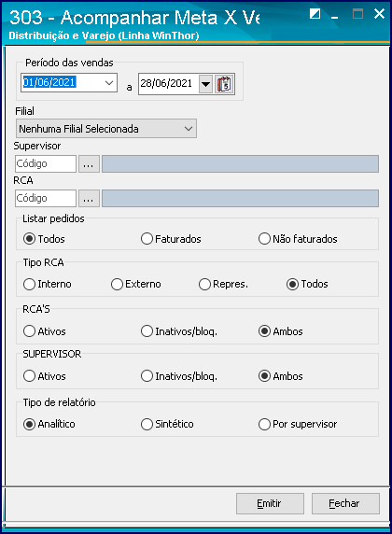This screenshot has width=392, height=534.
Task: Click the end date 28/06/2021 field
Action: (169, 84)
